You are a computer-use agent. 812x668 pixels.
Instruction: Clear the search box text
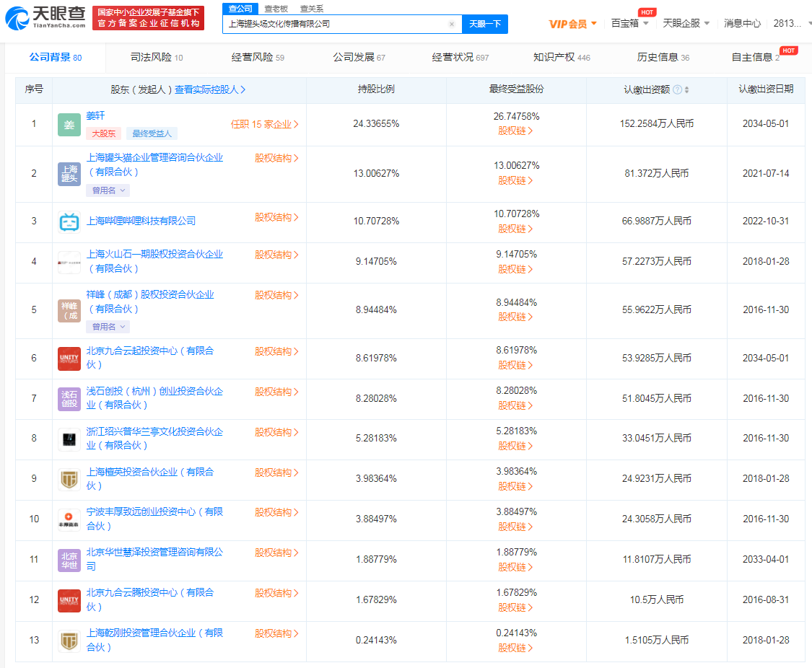[452, 25]
